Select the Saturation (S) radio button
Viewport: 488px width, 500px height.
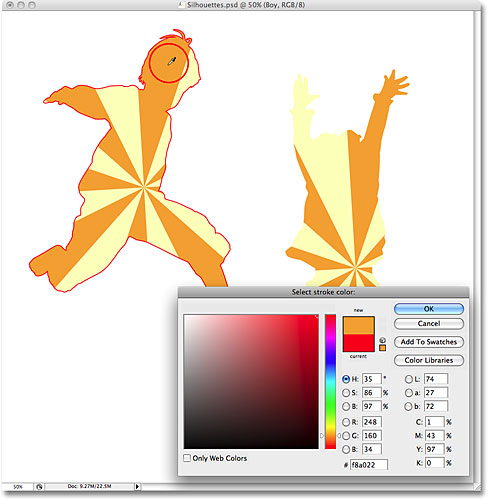coord(346,393)
